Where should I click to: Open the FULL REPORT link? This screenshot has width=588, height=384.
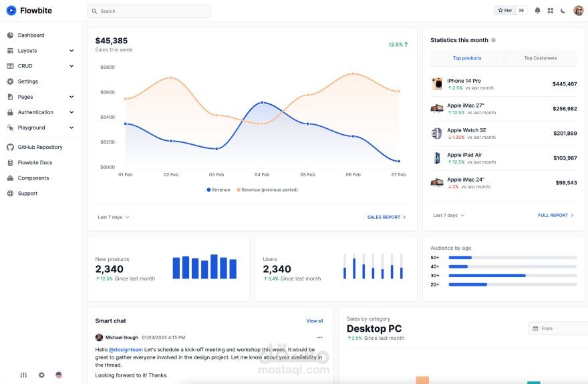(556, 216)
